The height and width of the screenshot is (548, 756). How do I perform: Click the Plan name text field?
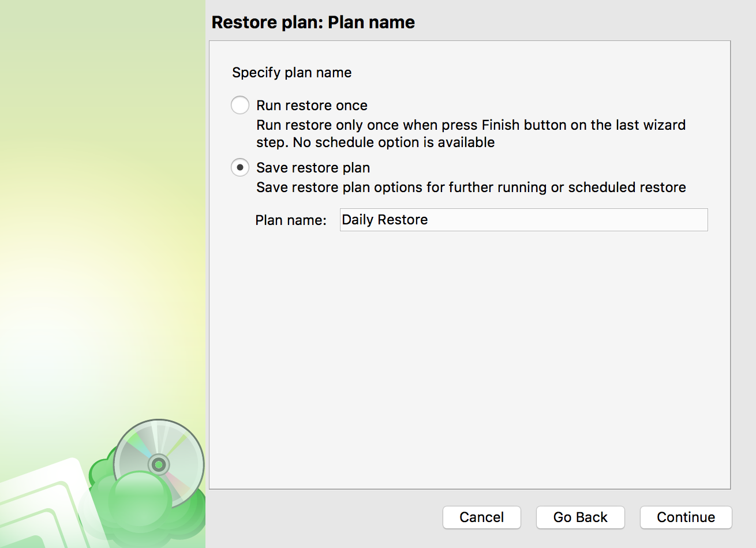pos(523,220)
